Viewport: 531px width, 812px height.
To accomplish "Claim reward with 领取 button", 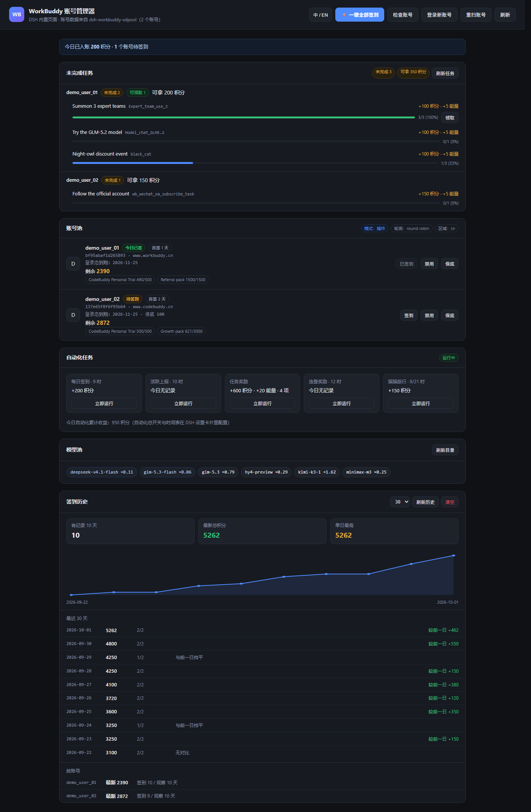I will click(450, 118).
